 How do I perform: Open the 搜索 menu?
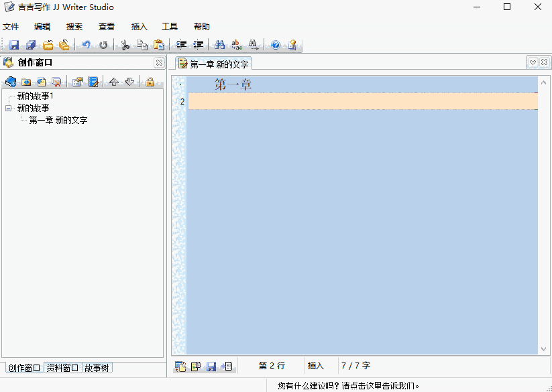pyautogui.click(x=74, y=27)
